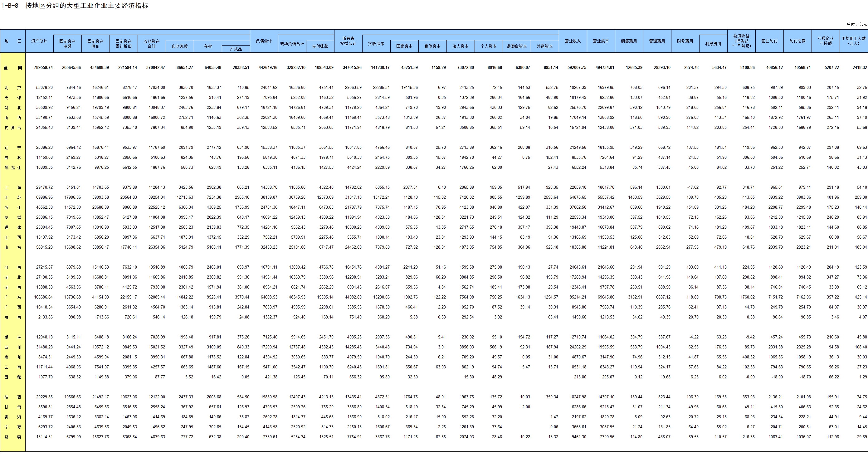The image size is (868, 462).
Task: Click the 北京 row label
Action: (x=13, y=88)
